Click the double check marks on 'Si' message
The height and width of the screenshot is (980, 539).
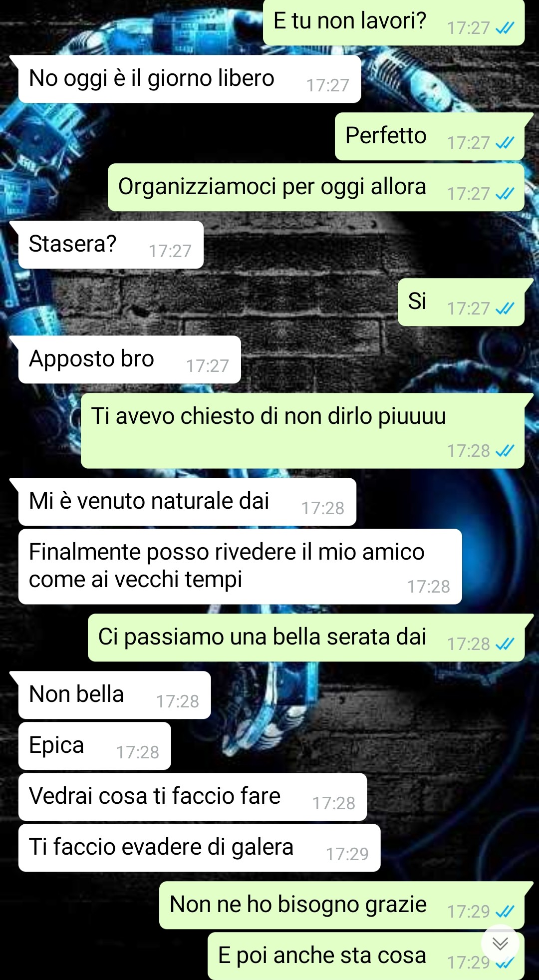[505, 309]
